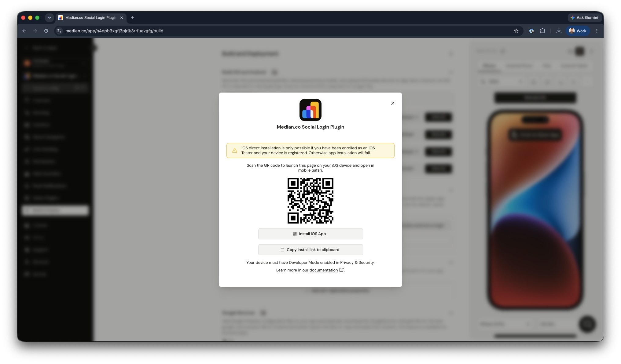Click Ask Gemini button
The height and width of the screenshot is (364, 621).
584,18
